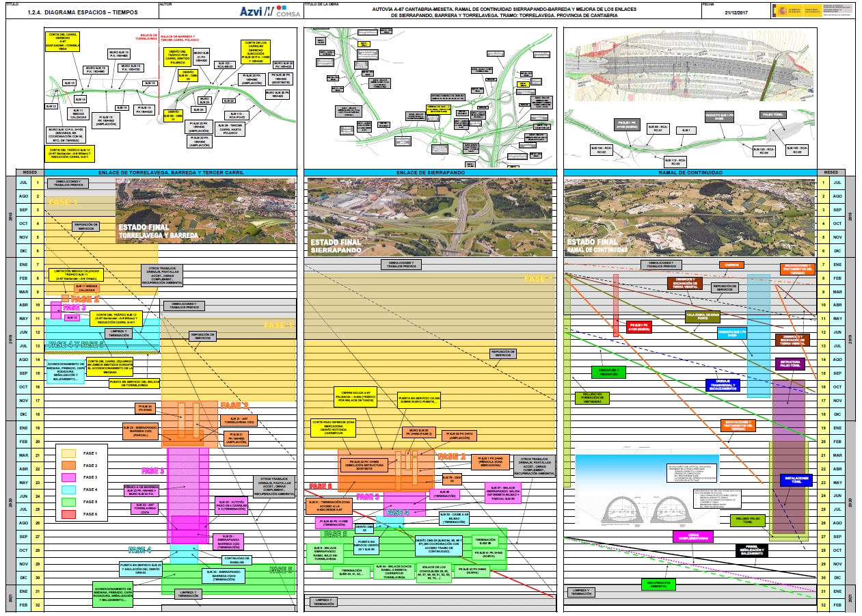
Task: Click the red 'PS EJE 1 PK 4+100 (NUEVA)' box
Action: (641, 327)
